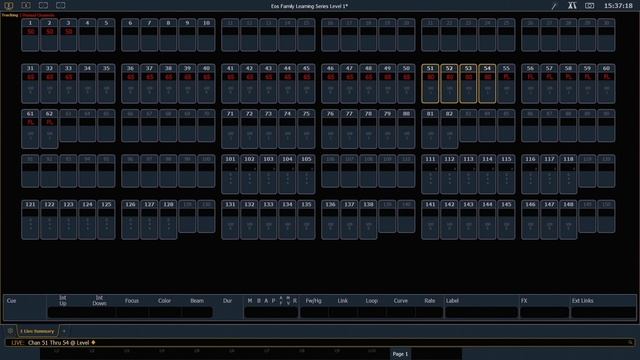Click the Loop column header
The height and width of the screenshot is (360, 640).
[371, 300]
